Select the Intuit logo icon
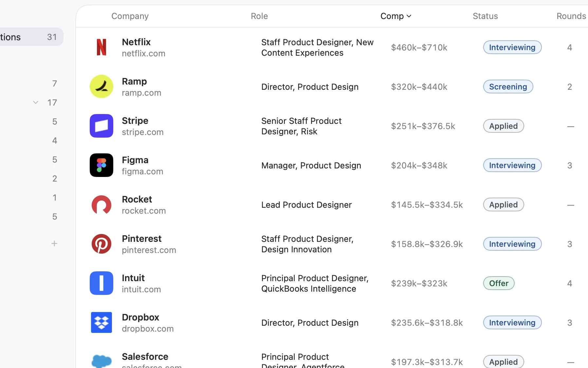This screenshot has width=588, height=368. point(101,283)
